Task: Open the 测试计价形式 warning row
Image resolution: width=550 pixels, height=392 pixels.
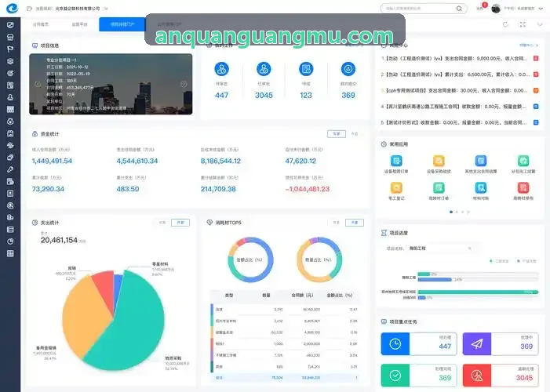Action: click(460, 122)
